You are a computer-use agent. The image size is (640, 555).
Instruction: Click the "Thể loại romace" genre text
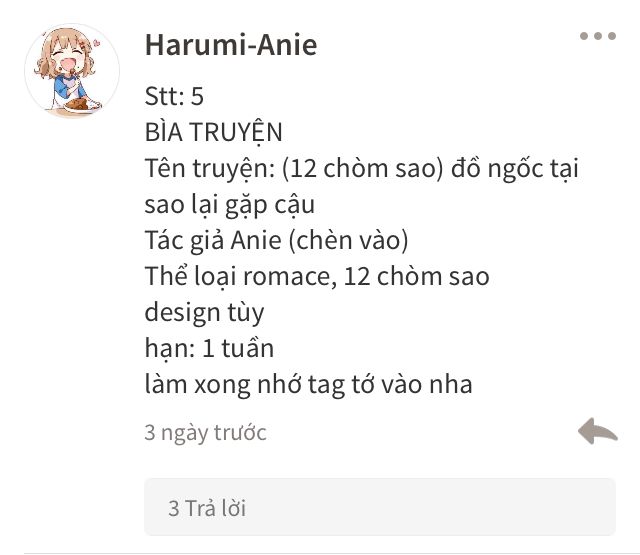(x=241, y=276)
